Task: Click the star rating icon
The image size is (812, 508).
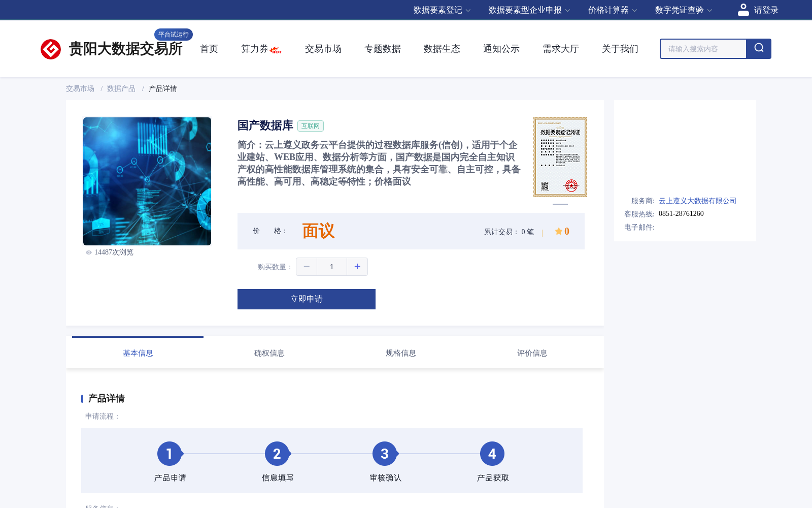Action: tap(558, 231)
